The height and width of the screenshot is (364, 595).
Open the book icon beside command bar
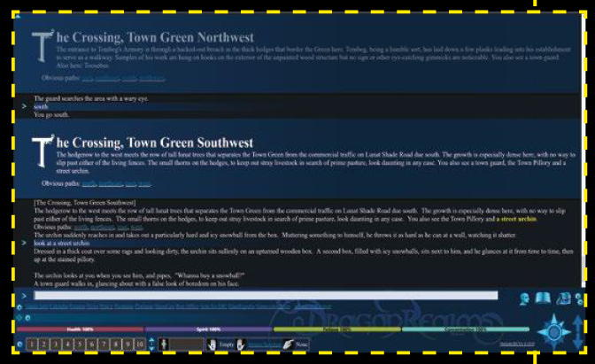[x=543, y=299]
